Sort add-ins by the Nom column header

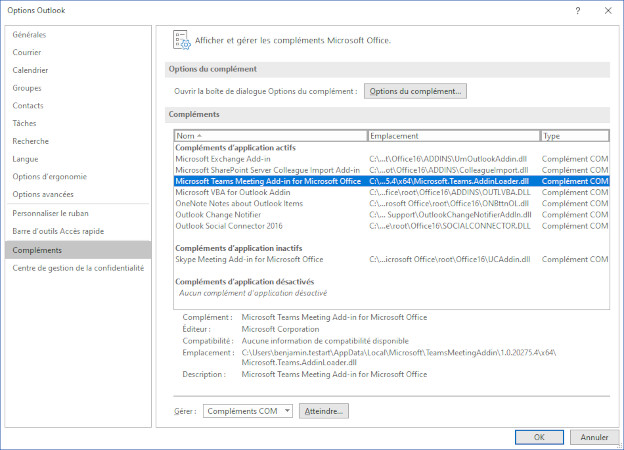click(270, 136)
